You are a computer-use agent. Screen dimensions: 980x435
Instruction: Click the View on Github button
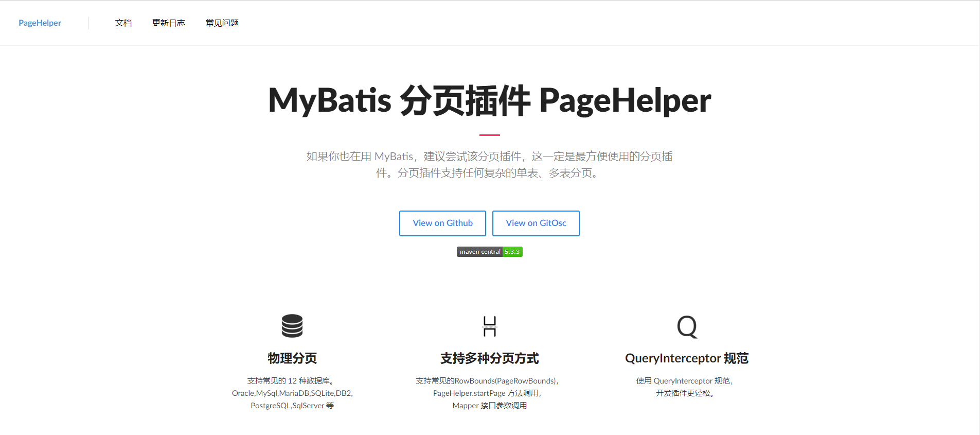[442, 223]
